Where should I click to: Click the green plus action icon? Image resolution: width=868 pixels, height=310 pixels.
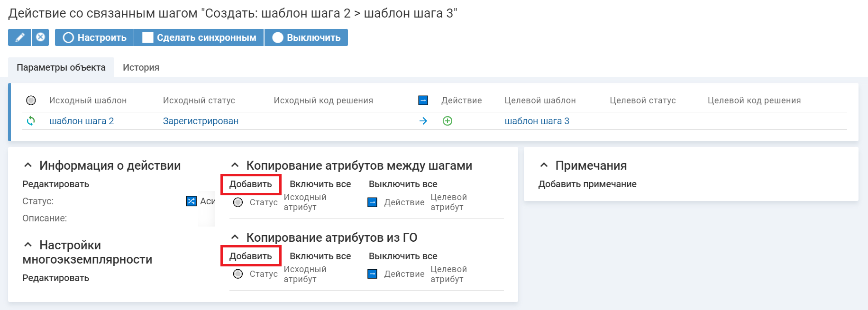click(447, 121)
